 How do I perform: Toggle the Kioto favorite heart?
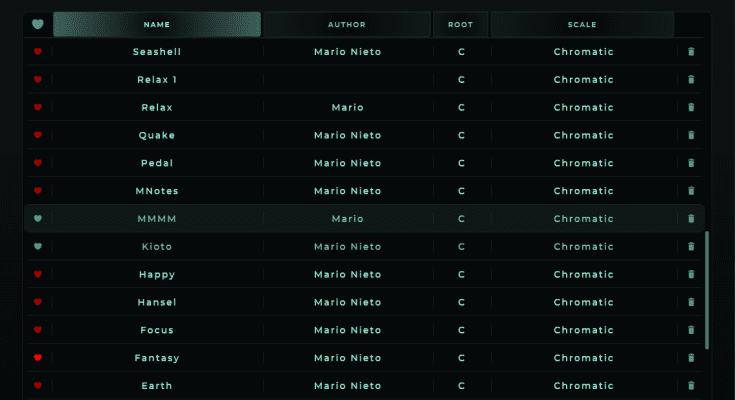point(38,246)
